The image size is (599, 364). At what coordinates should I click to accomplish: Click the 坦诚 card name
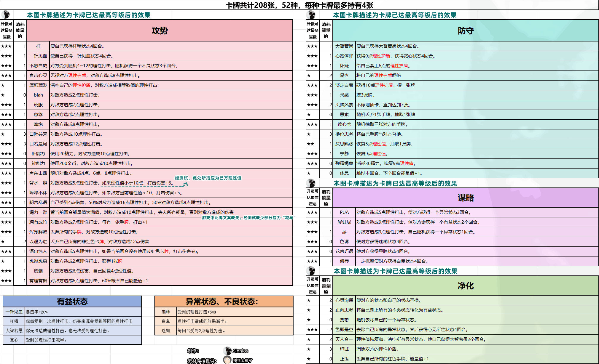click(344, 349)
